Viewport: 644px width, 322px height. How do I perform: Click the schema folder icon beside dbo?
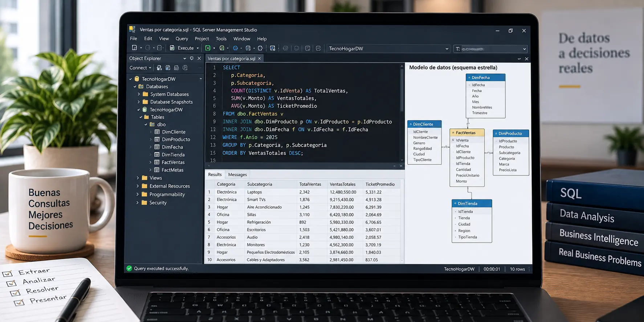click(x=152, y=124)
